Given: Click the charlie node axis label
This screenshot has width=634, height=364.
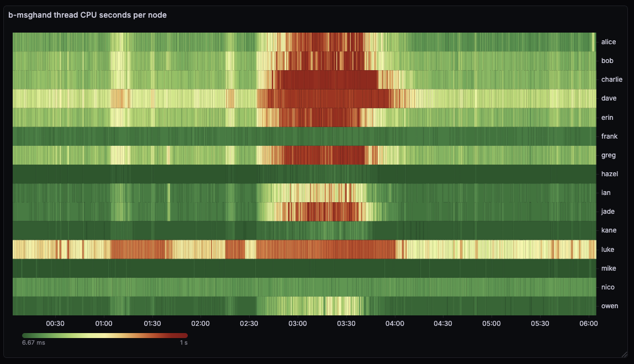Looking at the screenshot, I should [611, 80].
